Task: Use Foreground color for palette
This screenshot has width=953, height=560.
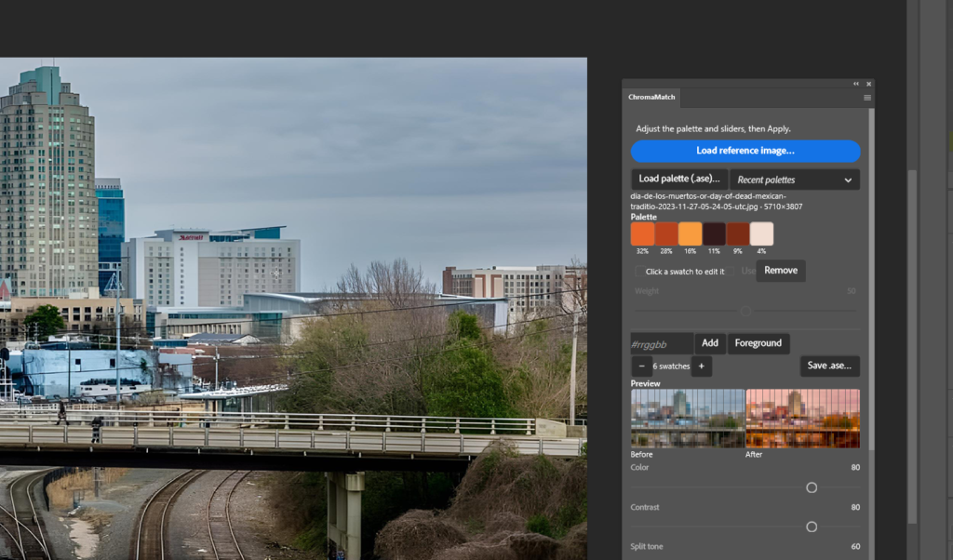Action: [x=758, y=343]
